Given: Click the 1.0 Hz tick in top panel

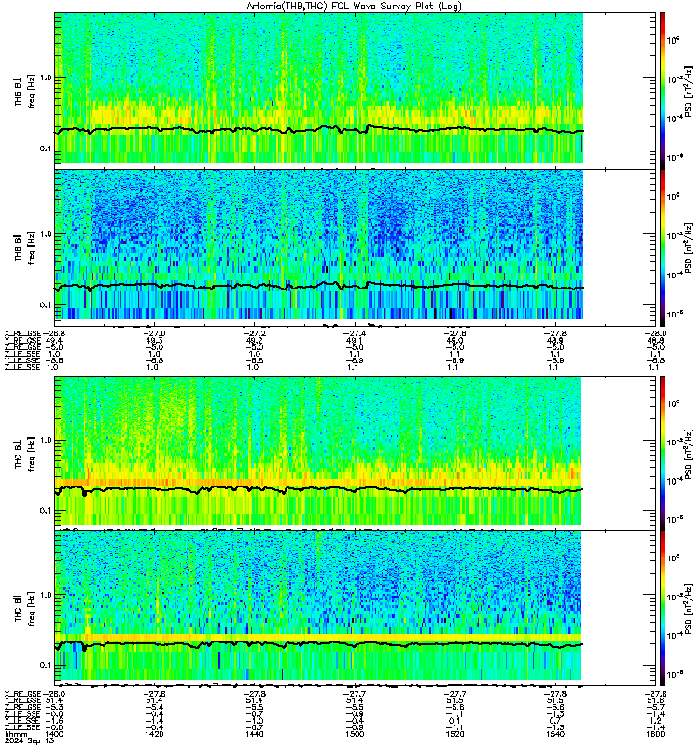Looking at the screenshot, I should coord(45,78).
